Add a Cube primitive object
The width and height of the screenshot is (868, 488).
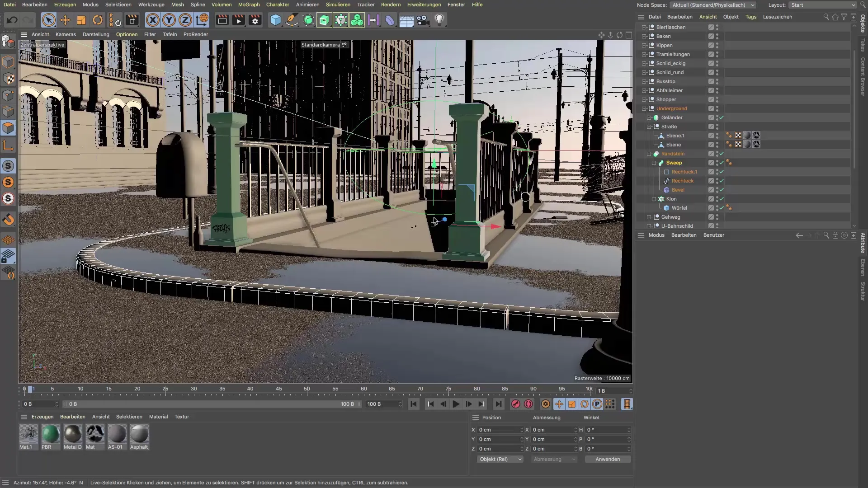(x=276, y=20)
